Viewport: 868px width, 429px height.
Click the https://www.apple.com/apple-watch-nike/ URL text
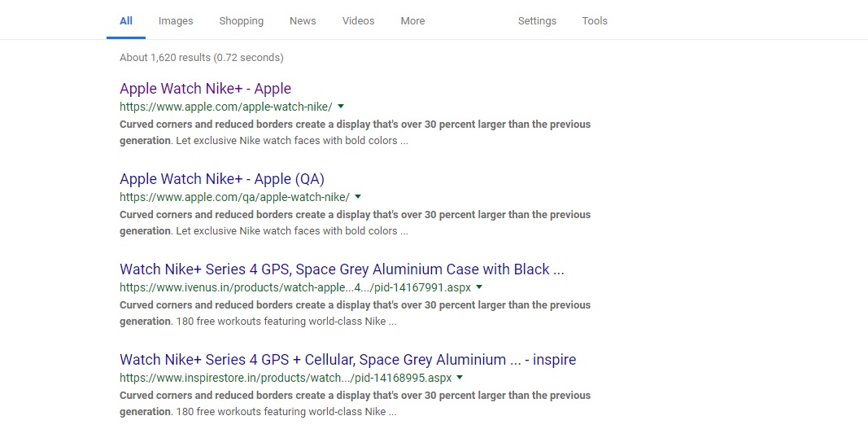pyautogui.click(x=226, y=107)
